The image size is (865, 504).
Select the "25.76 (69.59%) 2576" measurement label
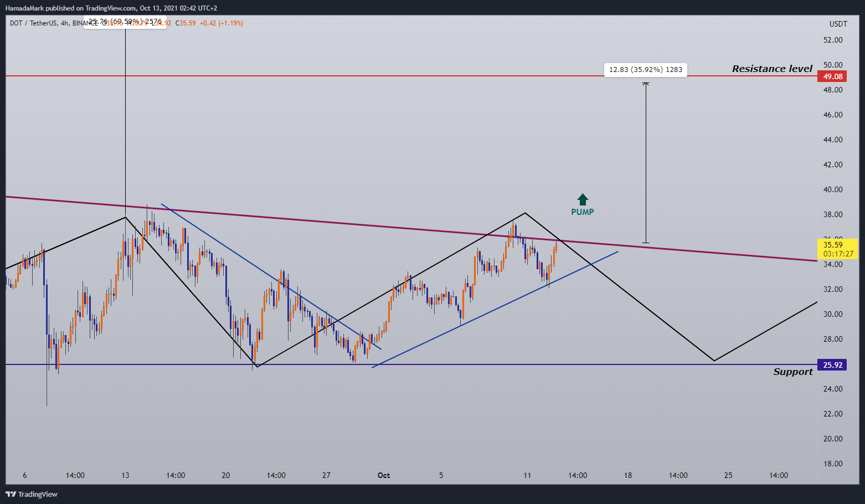coord(125,22)
